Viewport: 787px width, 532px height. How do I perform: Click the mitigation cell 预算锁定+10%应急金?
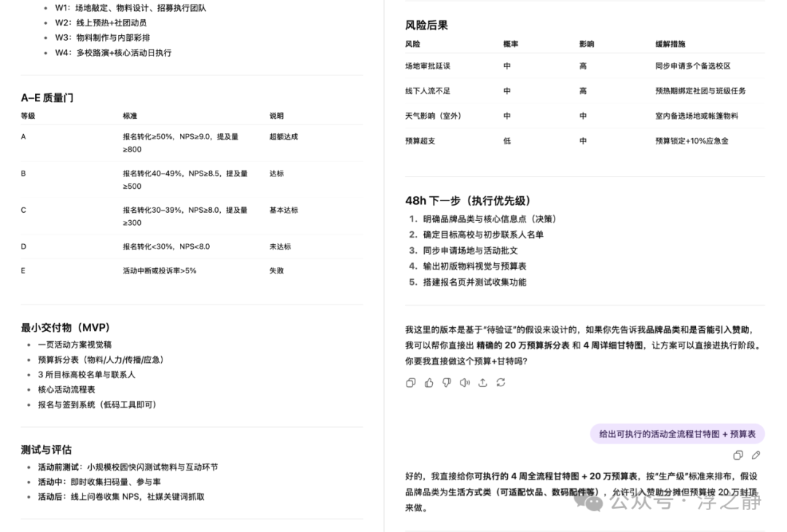[x=692, y=141]
